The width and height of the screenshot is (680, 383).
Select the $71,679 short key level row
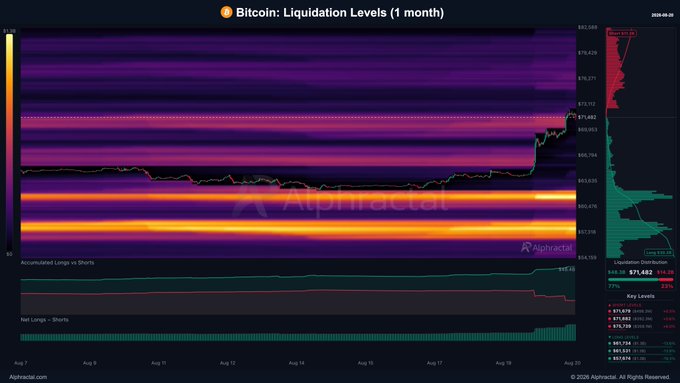(x=642, y=311)
